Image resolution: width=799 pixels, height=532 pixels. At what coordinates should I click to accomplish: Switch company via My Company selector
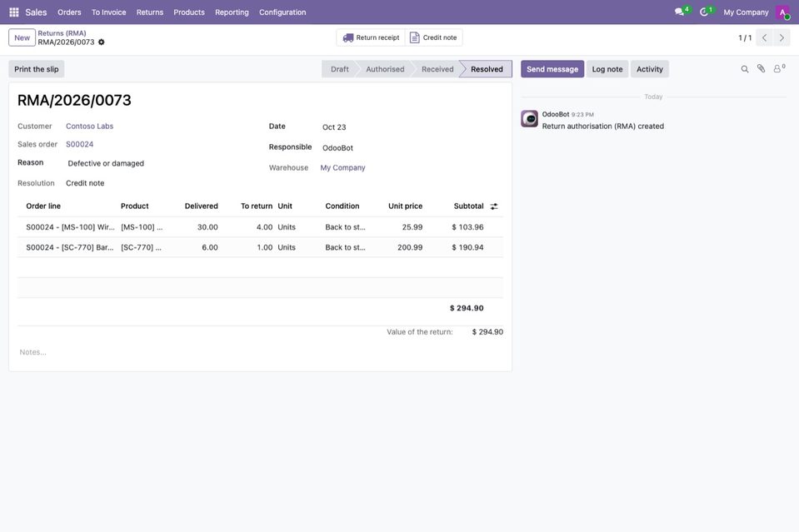pyautogui.click(x=746, y=12)
